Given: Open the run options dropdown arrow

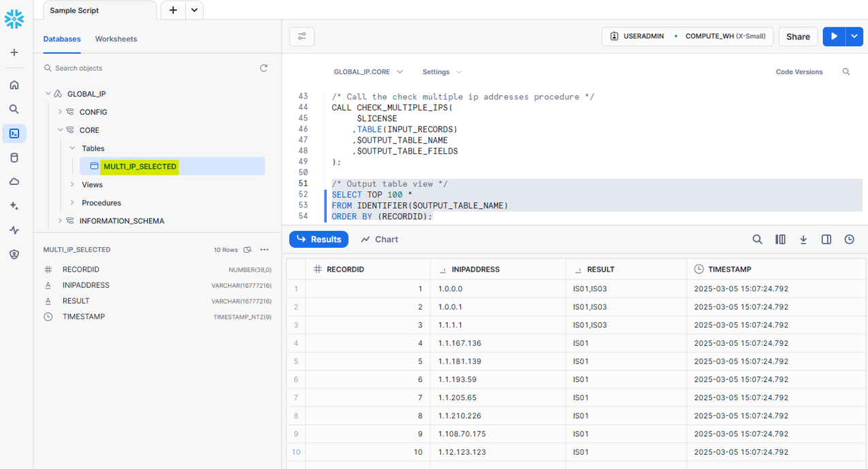Looking at the screenshot, I should (854, 37).
